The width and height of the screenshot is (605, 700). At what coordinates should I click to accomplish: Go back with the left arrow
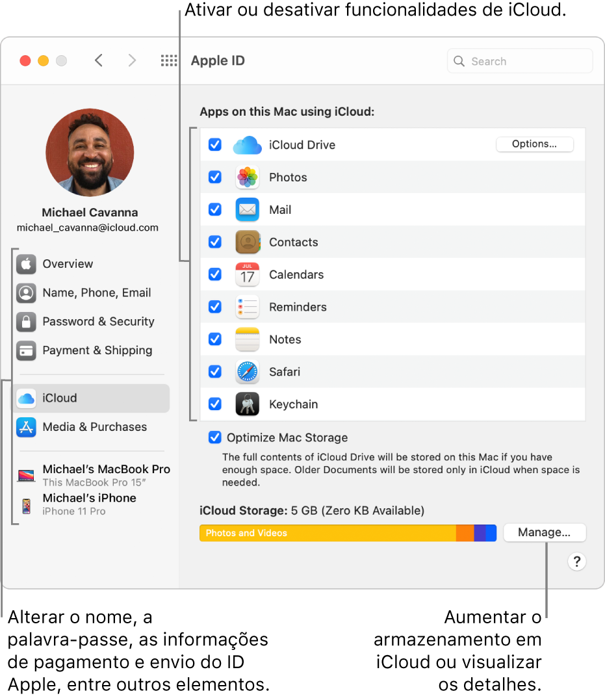click(x=99, y=60)
